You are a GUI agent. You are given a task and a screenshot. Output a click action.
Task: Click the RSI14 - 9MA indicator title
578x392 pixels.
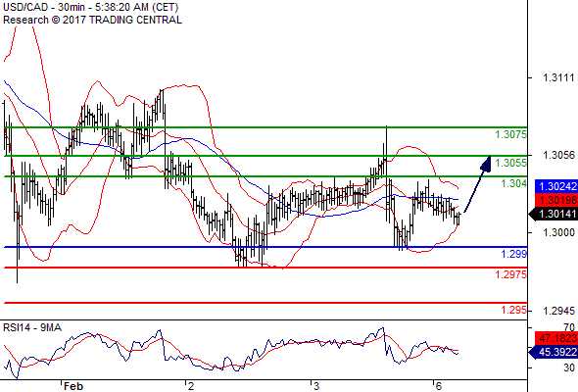(x=32, y=327)
